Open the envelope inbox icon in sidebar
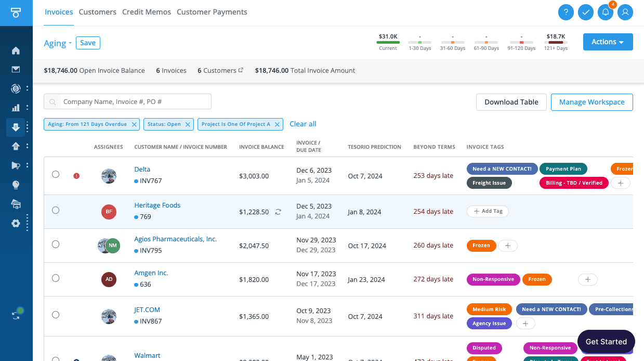The width and height of the screenshot is (644, 361). 16,69
